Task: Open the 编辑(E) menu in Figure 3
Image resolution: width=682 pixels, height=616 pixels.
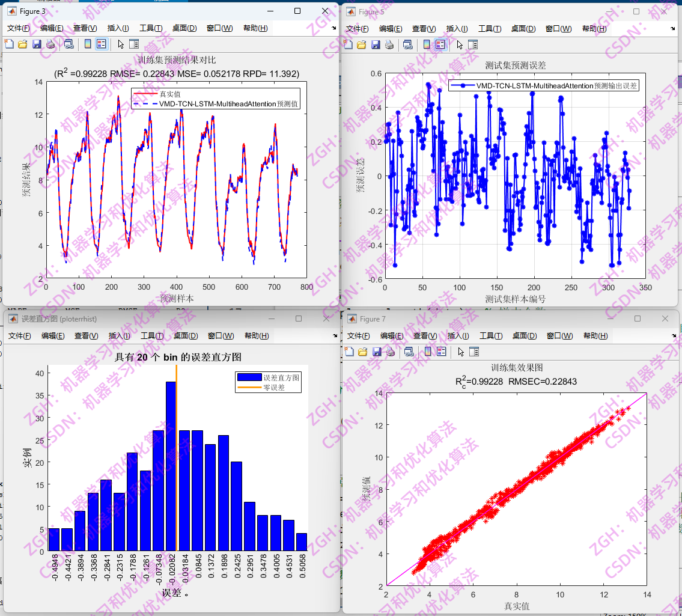Action: [x=52, y=28]
